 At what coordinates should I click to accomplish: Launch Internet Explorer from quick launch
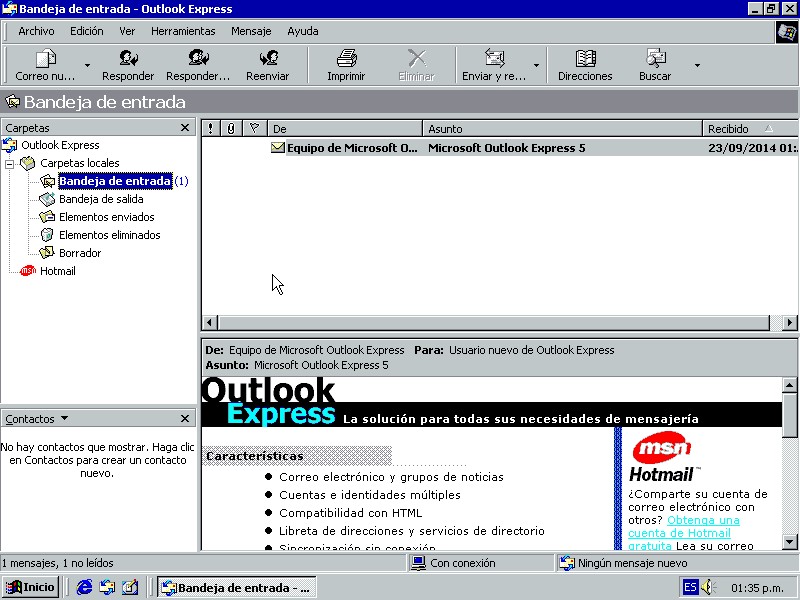point(84,587)
